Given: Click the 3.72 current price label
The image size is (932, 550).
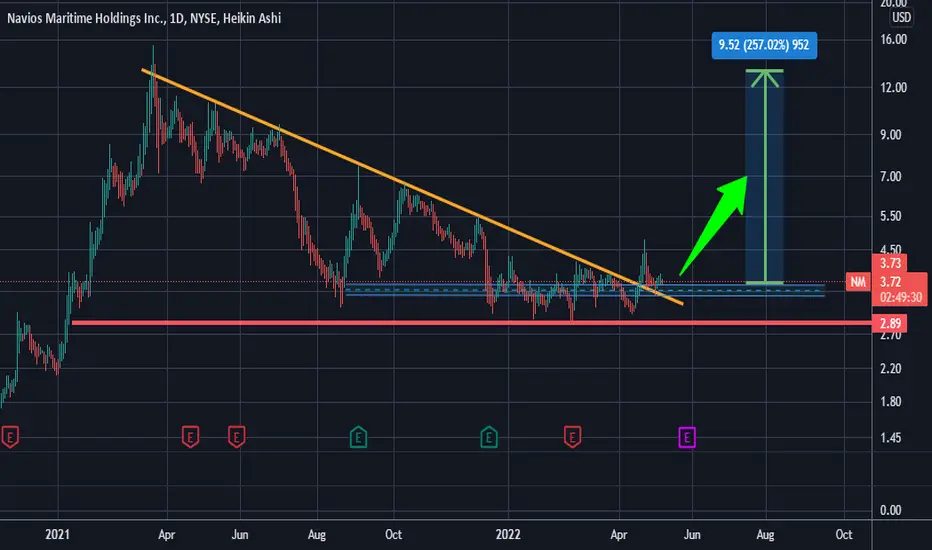Looking at the screenshot, I should (x=890, y=282).
